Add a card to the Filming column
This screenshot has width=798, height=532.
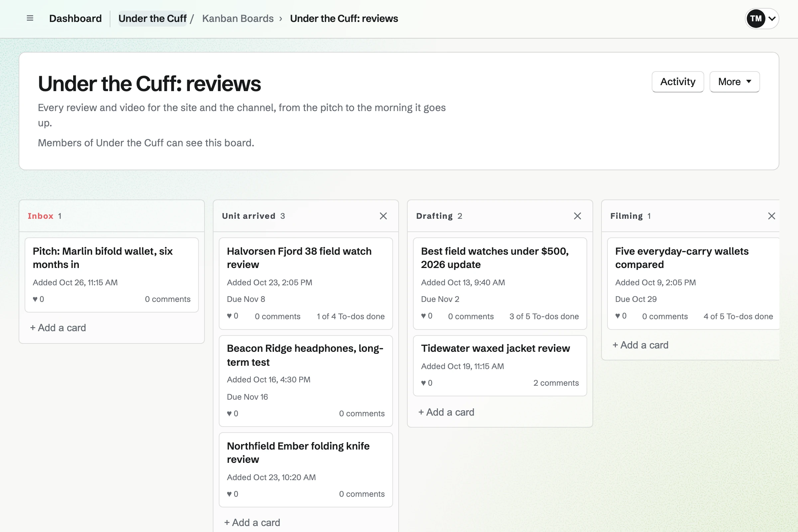coord(640,345)
